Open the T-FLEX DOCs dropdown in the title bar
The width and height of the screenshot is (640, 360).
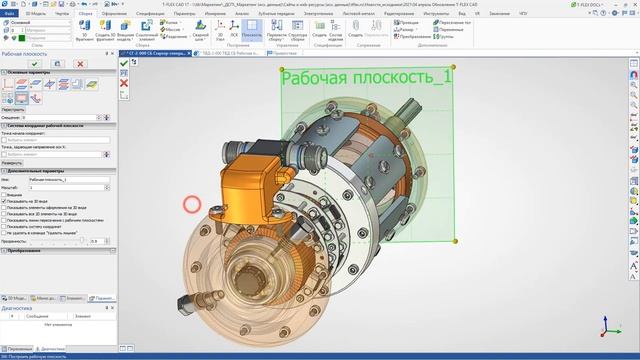coord(602,4)
